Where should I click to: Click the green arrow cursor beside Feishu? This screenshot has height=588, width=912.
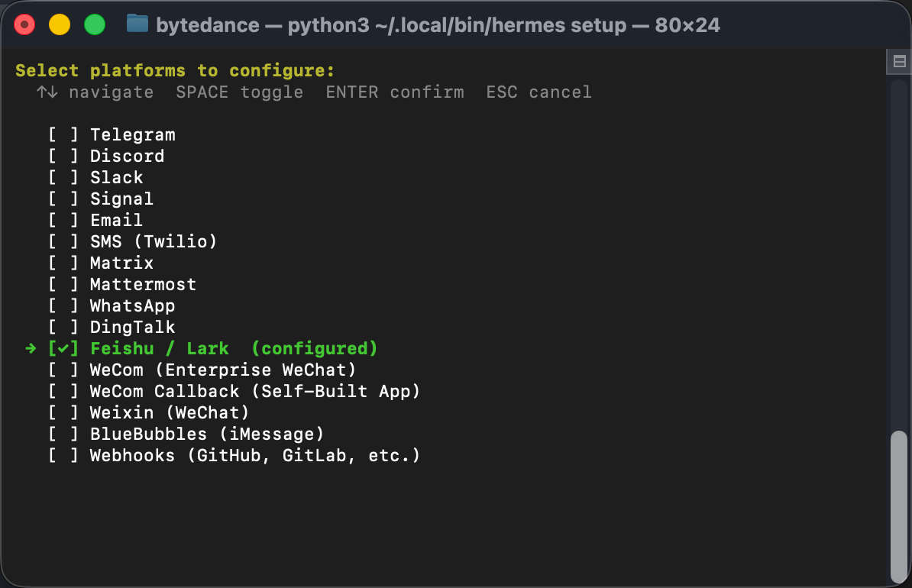tap(31, 348)
